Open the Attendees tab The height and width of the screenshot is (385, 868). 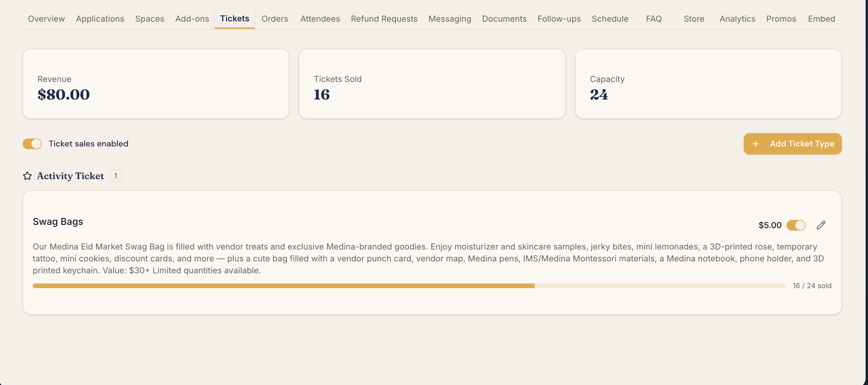[x=320, y=19]
